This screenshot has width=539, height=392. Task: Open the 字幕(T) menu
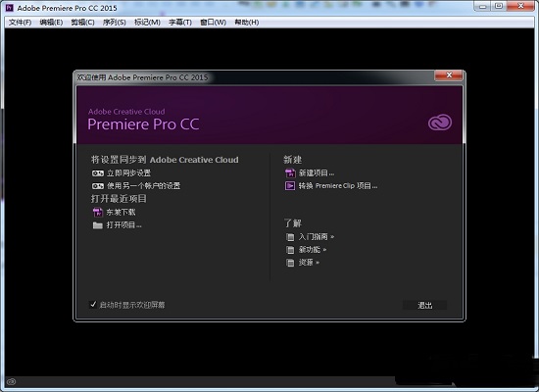(x=180, y=23)
